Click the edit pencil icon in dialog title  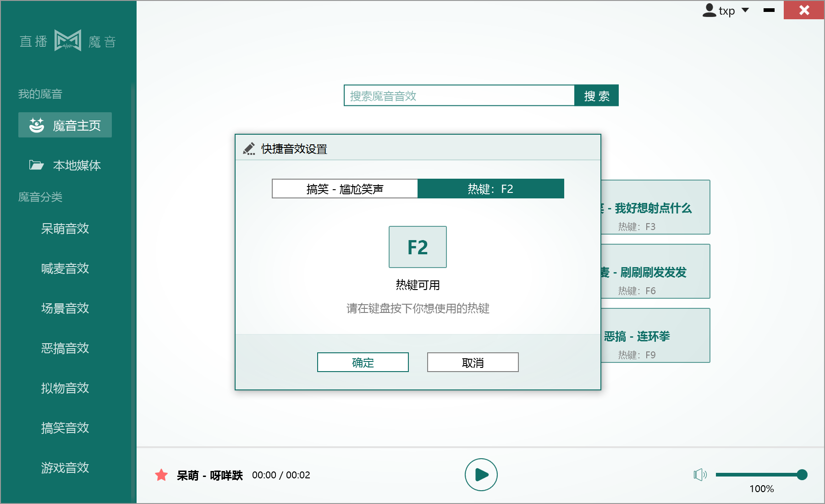point(249,149)
